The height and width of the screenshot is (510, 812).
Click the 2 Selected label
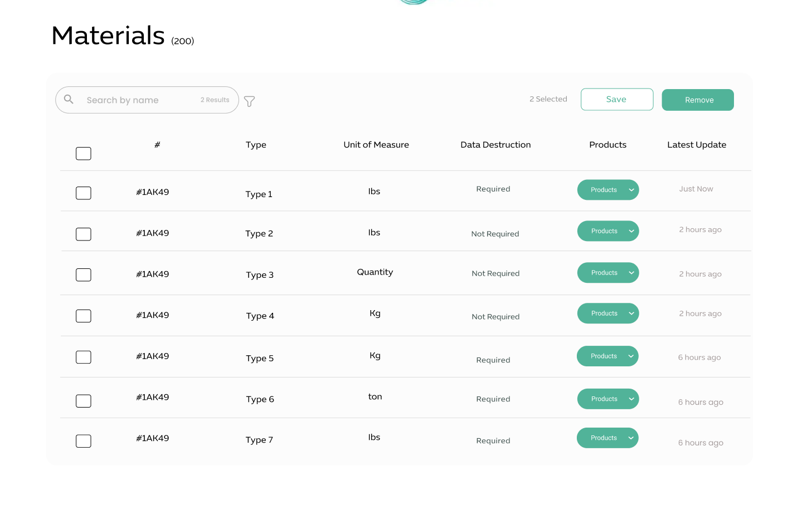pyautogui.click(x=548, y=99)
